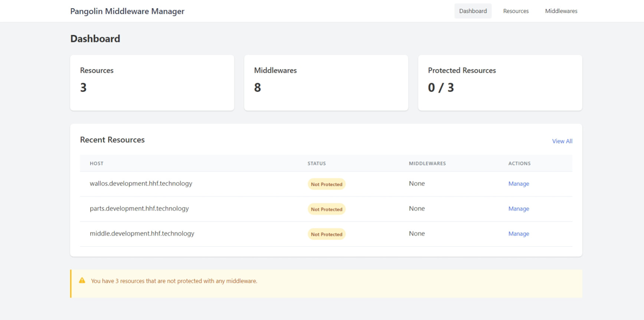Click None middlewares cell in parts row
Screen dimensions: 644x320
pos(417,209)
